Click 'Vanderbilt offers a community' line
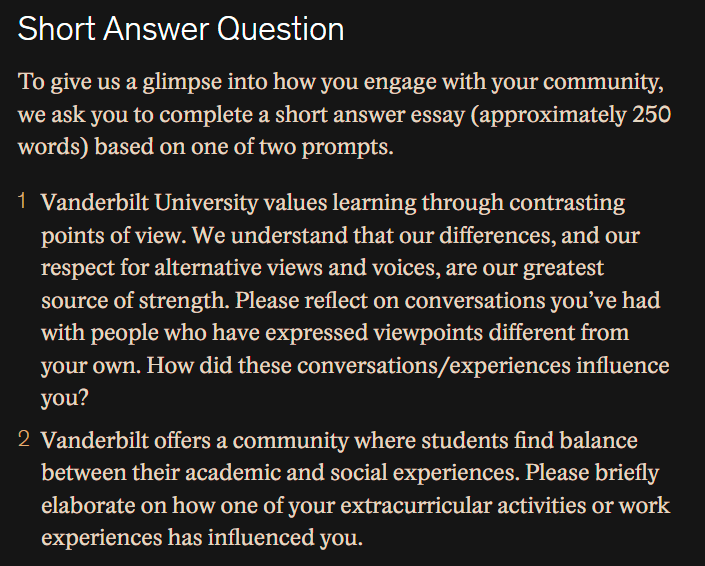This screenshot has height=566, width=705. click(339, 441)
